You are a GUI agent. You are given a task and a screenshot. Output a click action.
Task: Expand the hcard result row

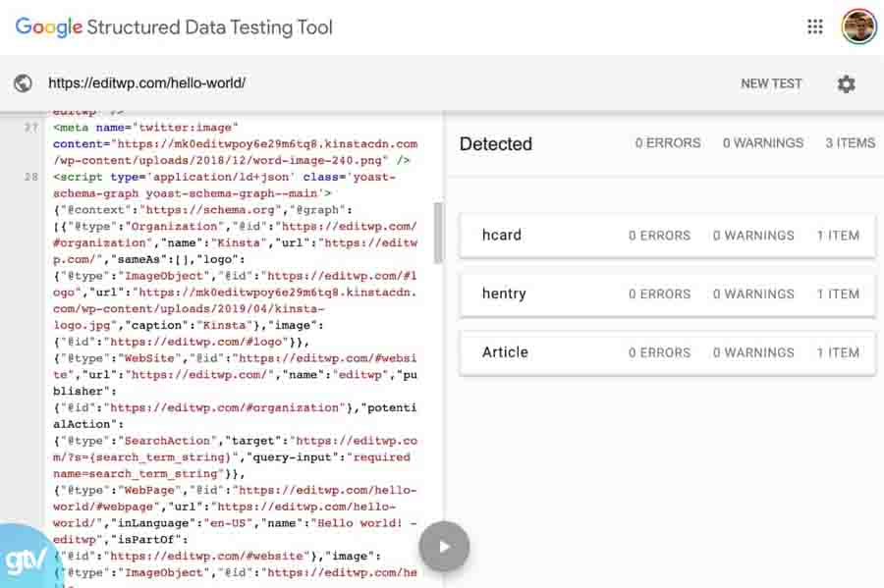coord(667,236)
